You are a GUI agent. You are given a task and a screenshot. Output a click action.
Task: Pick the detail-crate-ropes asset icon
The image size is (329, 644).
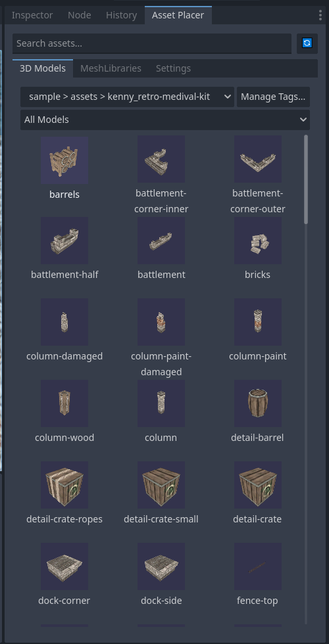pyautogui.click(x=64, y=485)
